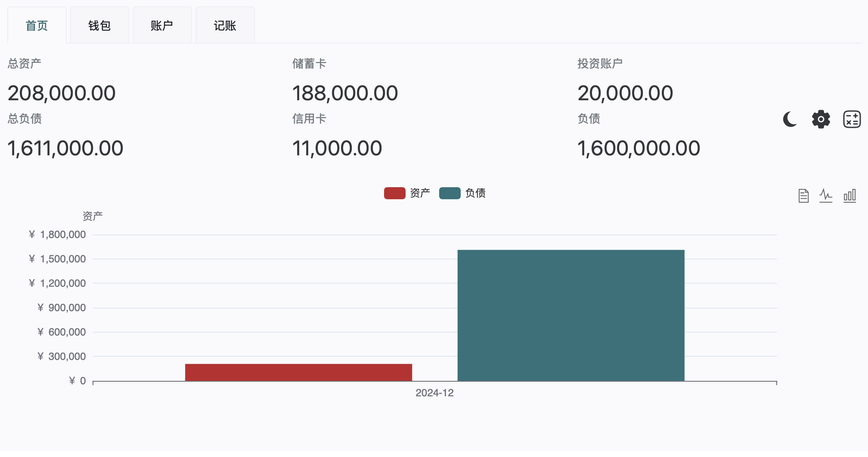This screenshot has height=457, width=868.
Task: Click the red 资产 bar in chart
Action: point(298,372)
